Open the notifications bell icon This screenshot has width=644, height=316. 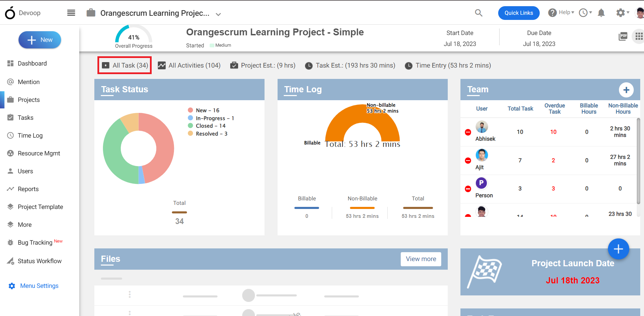click(601, 13)
